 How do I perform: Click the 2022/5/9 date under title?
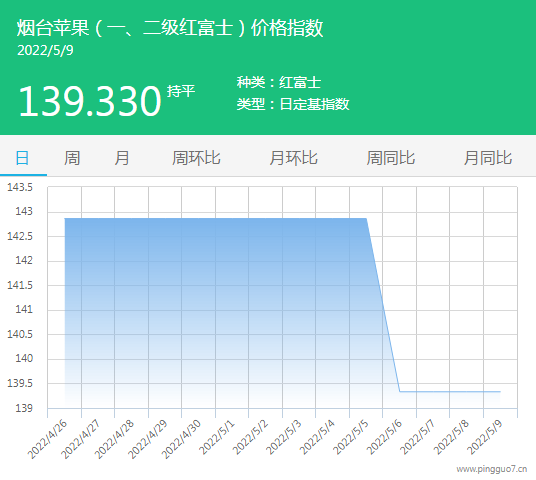45,51
